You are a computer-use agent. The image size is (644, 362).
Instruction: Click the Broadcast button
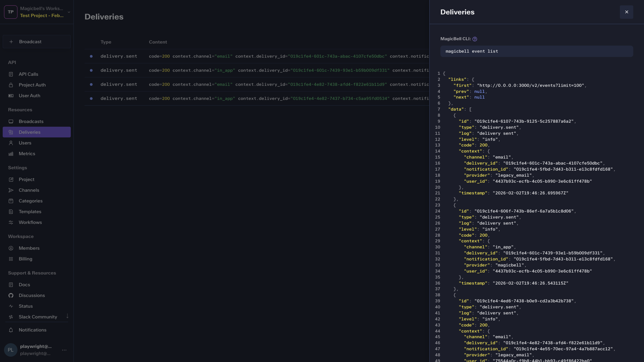pyautogui.click(x=37, y=42)
